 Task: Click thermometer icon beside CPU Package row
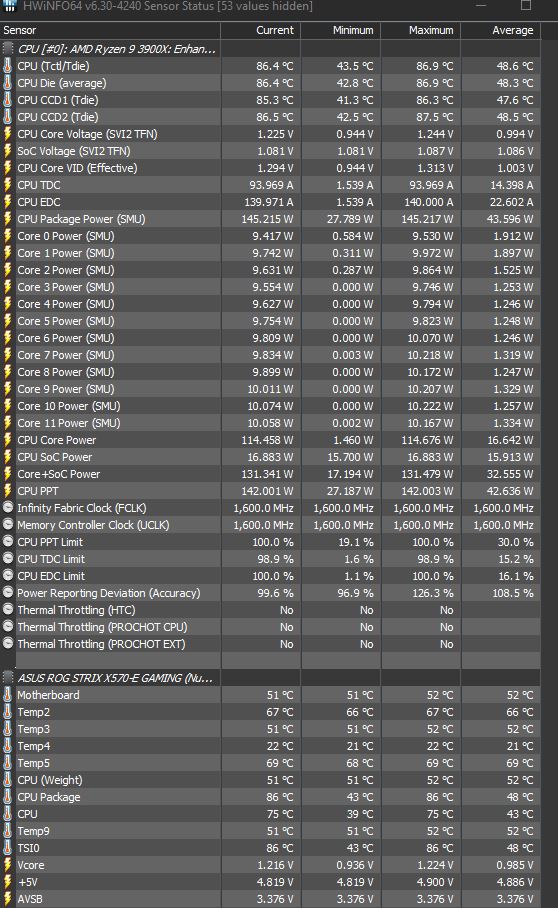(x=8, y=796)
